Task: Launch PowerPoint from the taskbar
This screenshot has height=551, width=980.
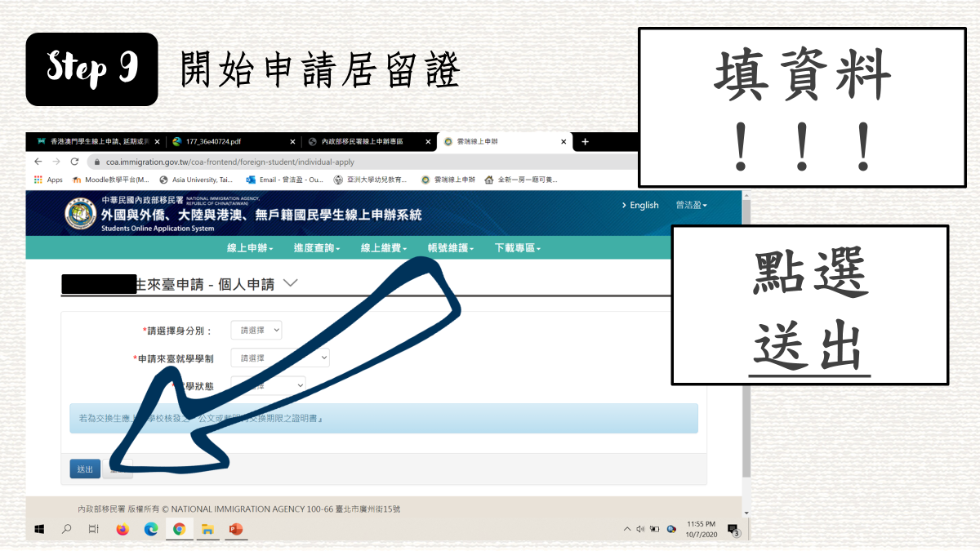Action: (x=236, y=529)
